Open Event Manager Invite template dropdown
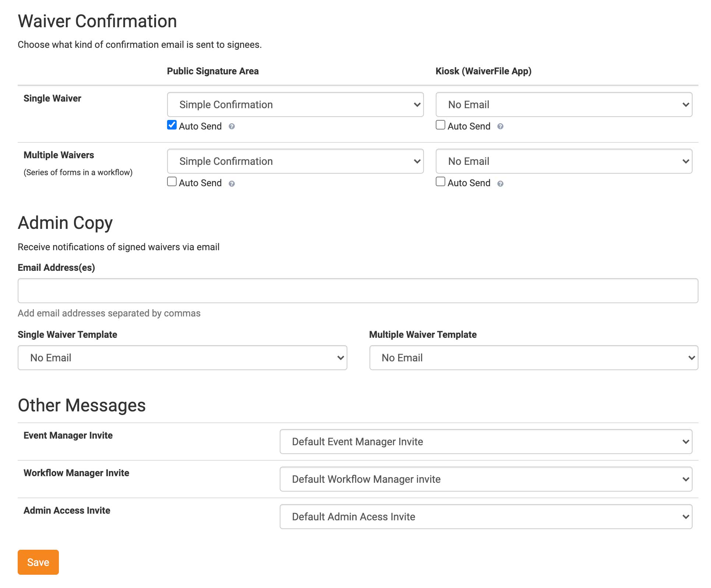This screenshot has width=711, height=588. pos(486,442)
